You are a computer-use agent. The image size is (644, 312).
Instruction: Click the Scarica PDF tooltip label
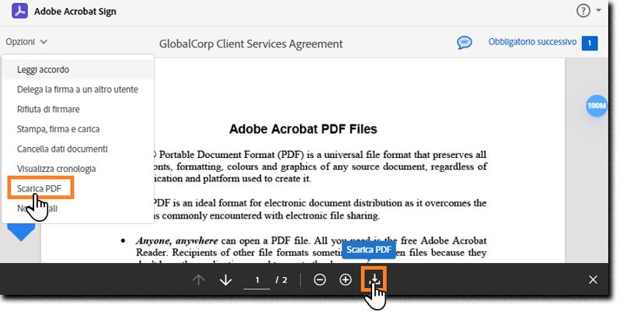pos(369,250)
